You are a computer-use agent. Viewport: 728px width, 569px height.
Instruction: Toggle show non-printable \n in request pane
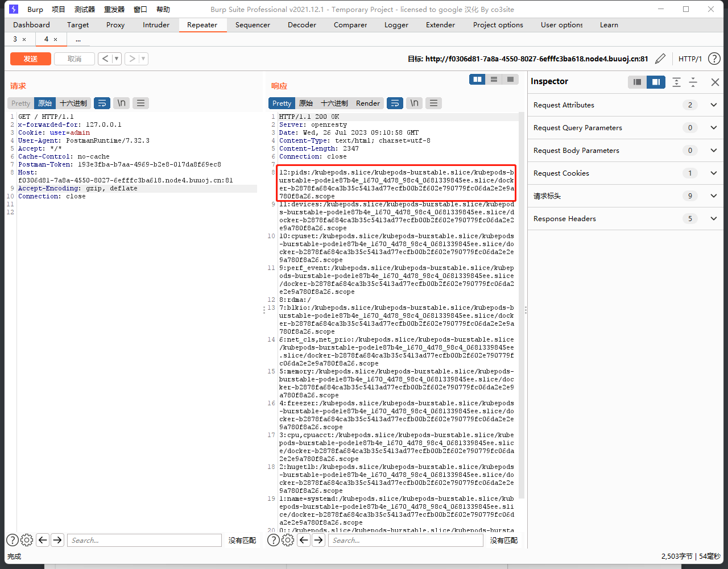(x=121, y=103)
